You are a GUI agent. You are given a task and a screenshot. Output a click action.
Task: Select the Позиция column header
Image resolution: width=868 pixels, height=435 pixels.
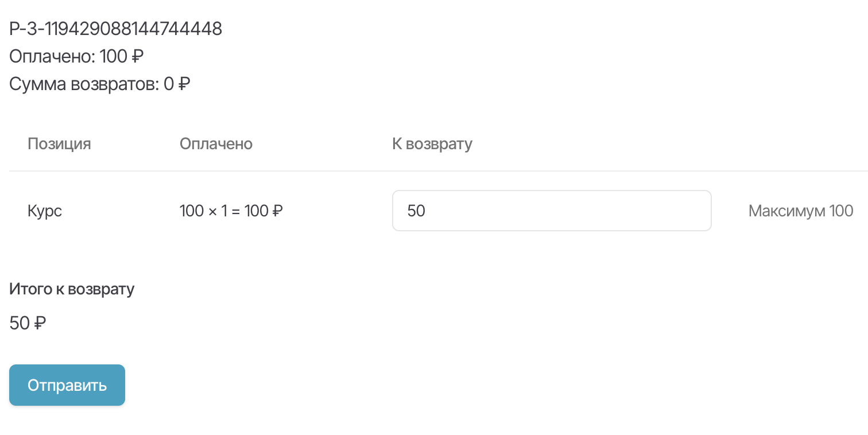point(59,143)
